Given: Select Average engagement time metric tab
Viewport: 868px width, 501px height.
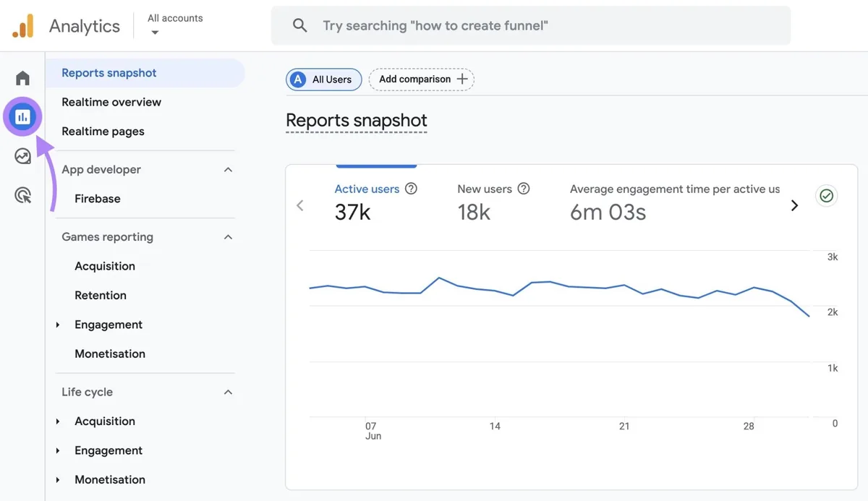Looking at the screenshot, I should tap(675, 201).
